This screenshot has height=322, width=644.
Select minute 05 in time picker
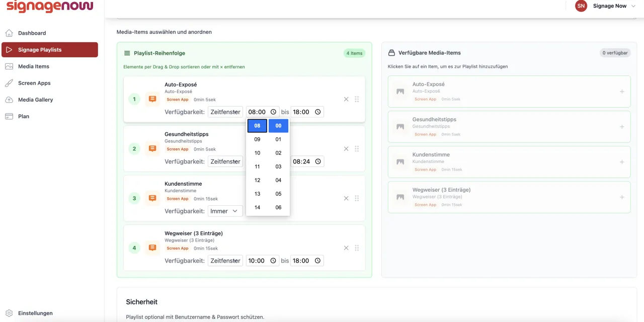pos(278,194)
